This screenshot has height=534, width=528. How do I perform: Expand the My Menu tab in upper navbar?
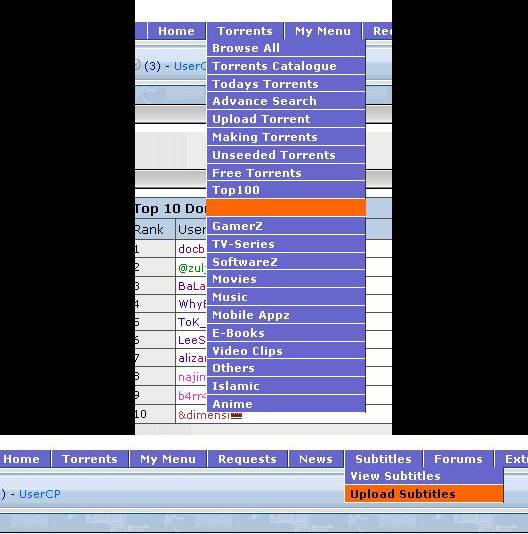(x=323, y=31)
